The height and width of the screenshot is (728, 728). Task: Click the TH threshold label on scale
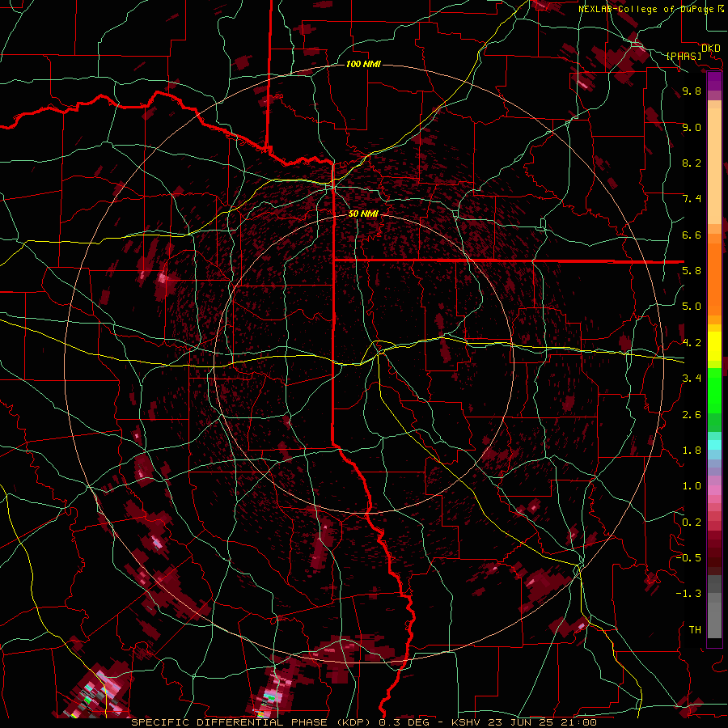tap(695, 630)
